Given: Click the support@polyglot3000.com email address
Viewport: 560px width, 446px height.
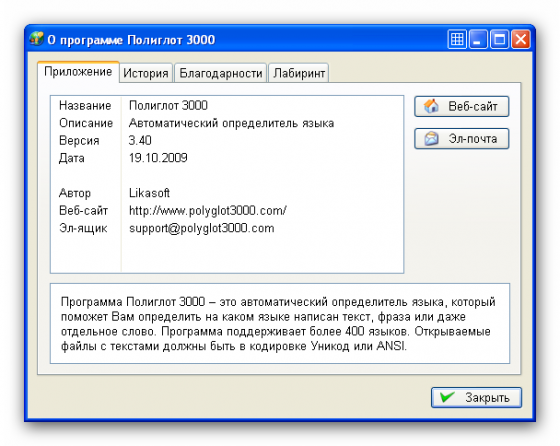Looking at the screenshot, I should tap(202, 228).
